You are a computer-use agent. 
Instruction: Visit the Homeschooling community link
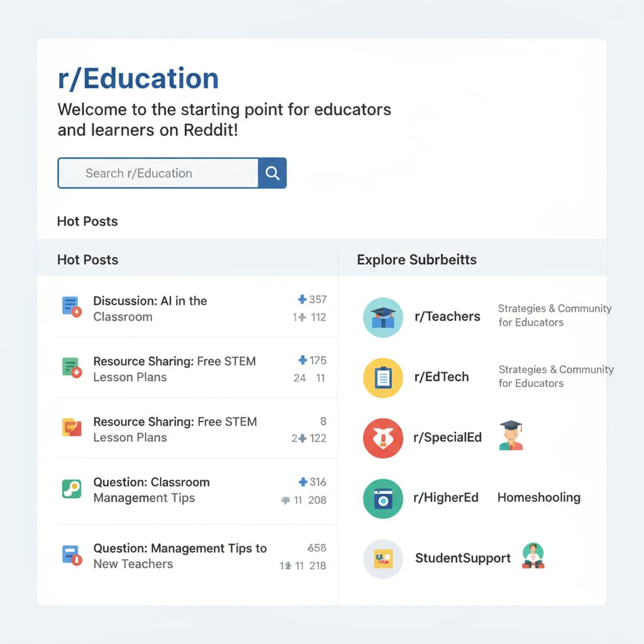coord(538,497)
